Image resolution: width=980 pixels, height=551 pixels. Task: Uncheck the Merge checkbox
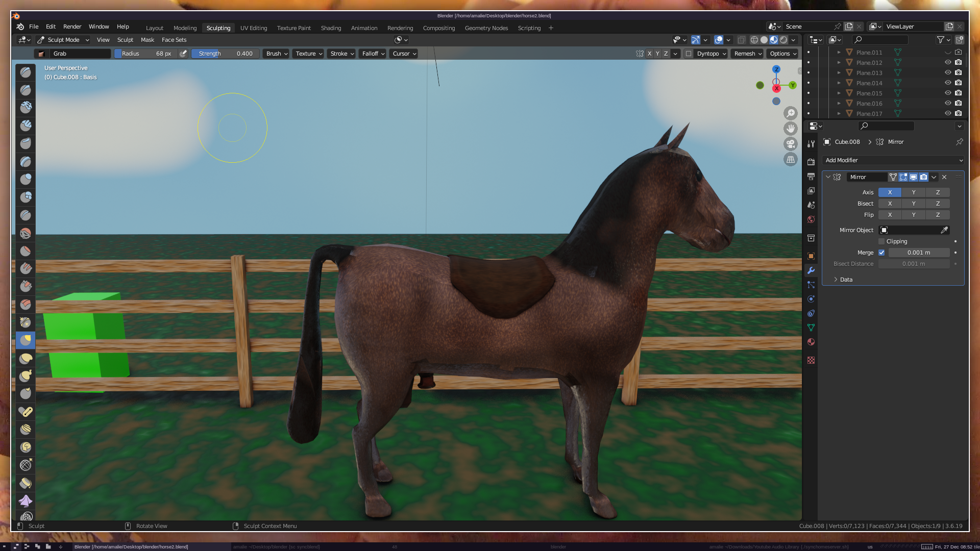tap(881, 253)
